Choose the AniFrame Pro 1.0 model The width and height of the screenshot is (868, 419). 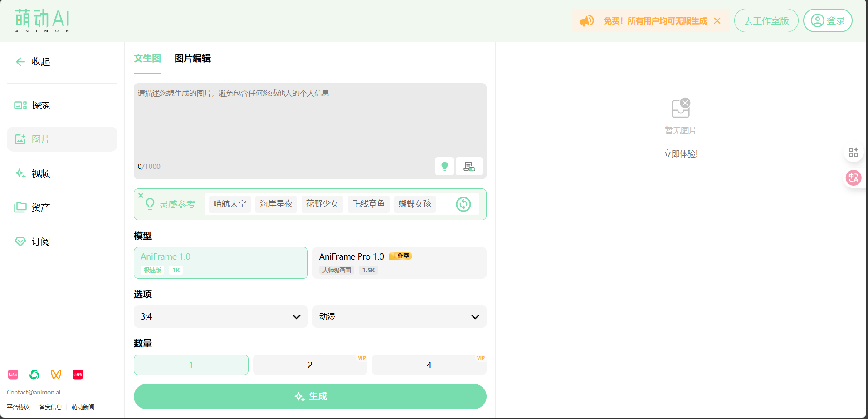click(x=400, y=263)
